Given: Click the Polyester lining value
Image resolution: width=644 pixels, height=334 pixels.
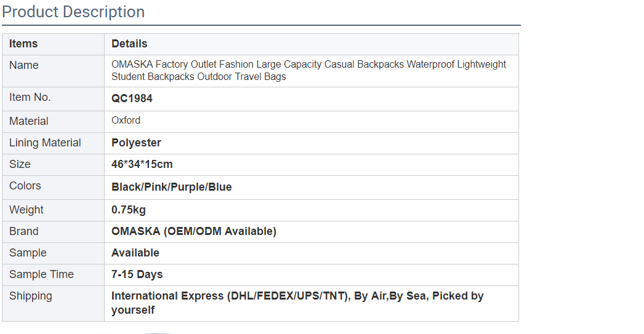Looking at the screenshot, I should (136, 143).
